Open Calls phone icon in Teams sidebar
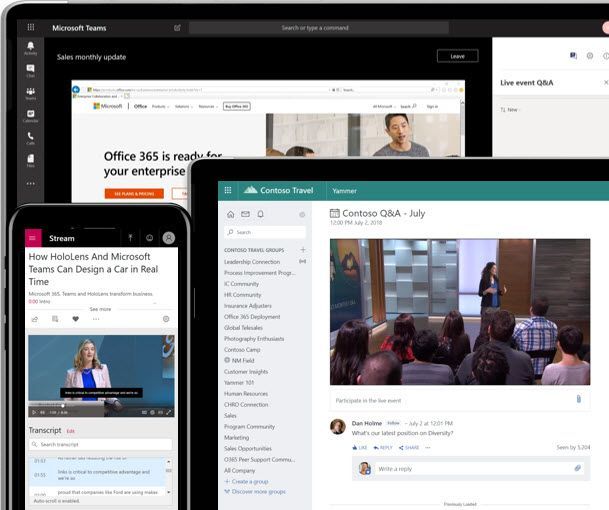 (x=31, y=138)
